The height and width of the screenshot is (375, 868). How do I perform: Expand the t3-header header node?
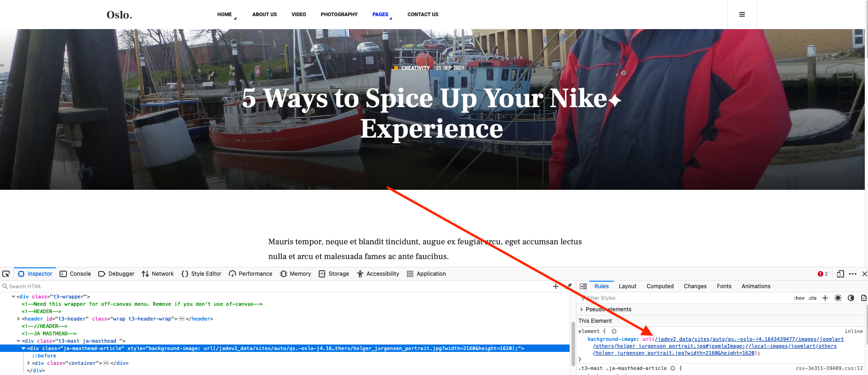click(x=18, y=319)
